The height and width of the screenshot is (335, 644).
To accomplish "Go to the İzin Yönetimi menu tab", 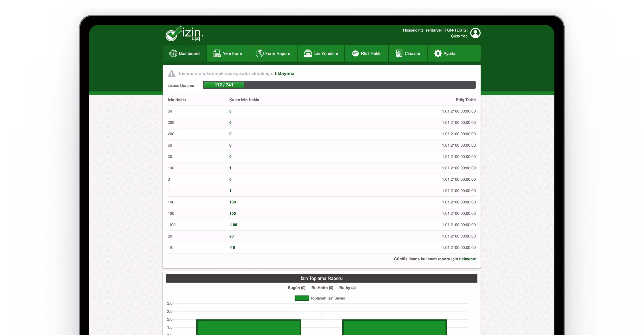I will [326, 54].
